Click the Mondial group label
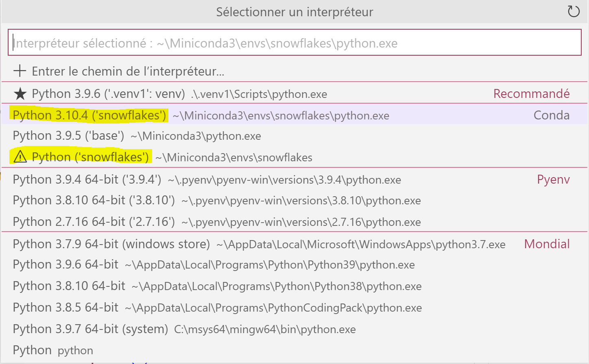Image resolution: width=589 pixels, height=364 pixels. pyautogui.click(x=547, y=244)
